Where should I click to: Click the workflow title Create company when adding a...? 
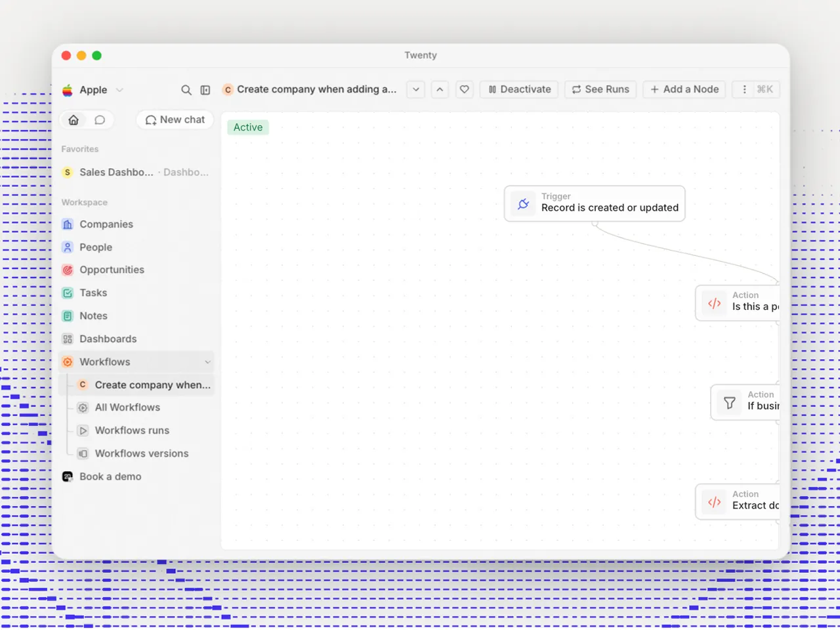(x=316, y=89)
